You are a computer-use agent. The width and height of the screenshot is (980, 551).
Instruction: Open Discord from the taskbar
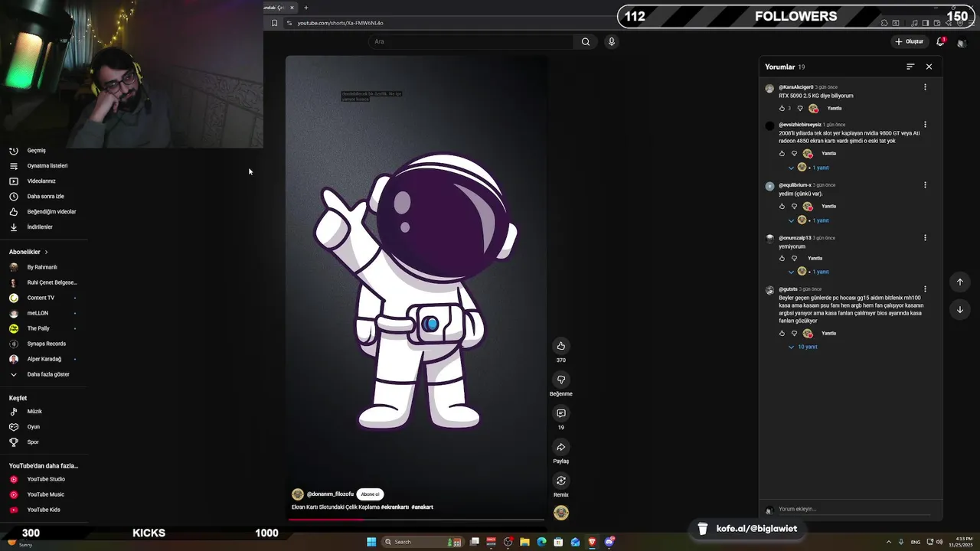(x=609, y=542)
